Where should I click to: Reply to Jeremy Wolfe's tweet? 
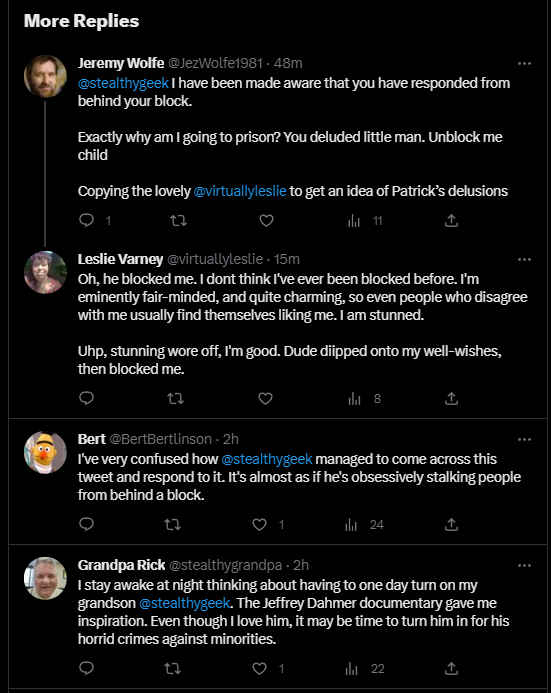86,220
